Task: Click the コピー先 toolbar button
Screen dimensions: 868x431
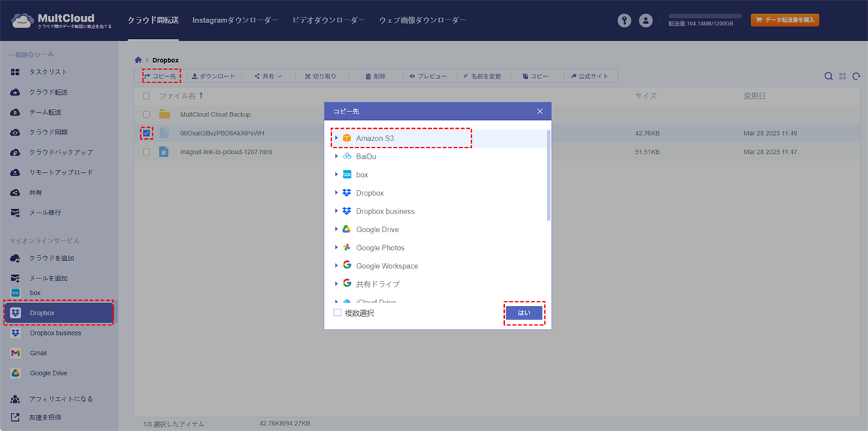Action: [159, 76]
